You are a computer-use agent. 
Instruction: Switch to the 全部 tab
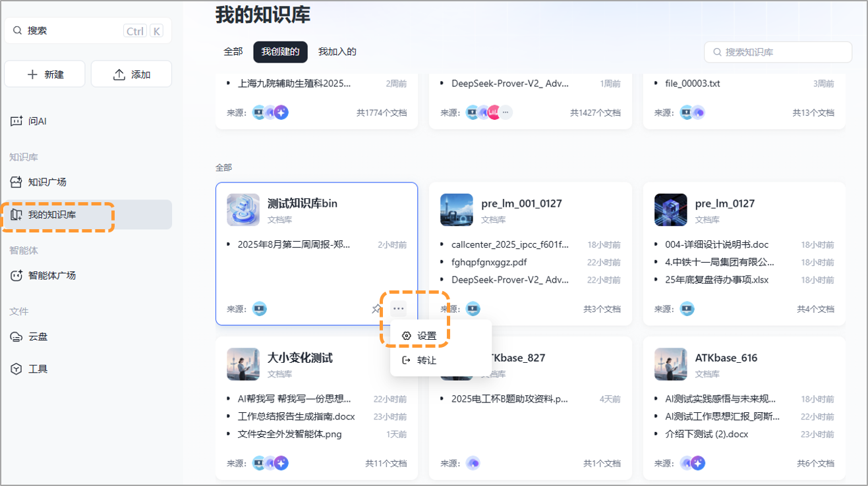[233, 51]
